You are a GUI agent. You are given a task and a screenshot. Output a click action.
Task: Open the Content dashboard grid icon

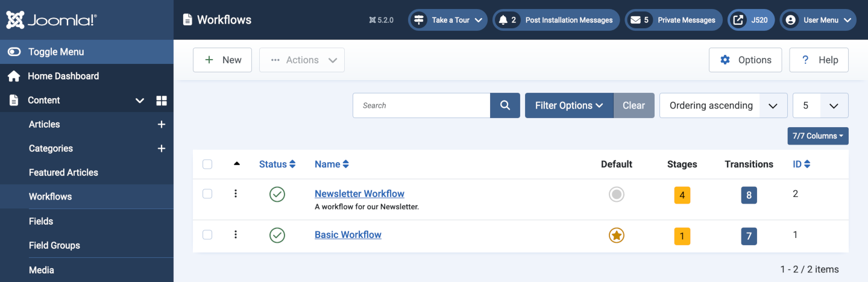(x=162, y=101)
